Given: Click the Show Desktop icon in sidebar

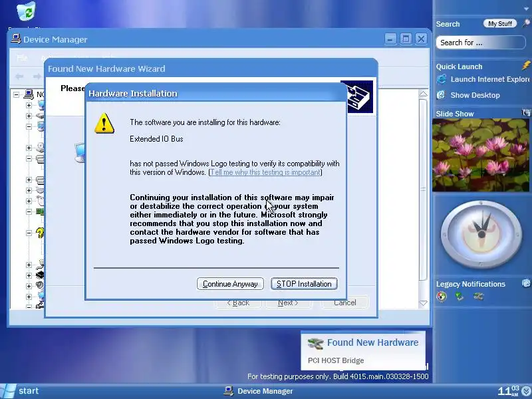Looking at the screenshot, I should tap(441, 94).
